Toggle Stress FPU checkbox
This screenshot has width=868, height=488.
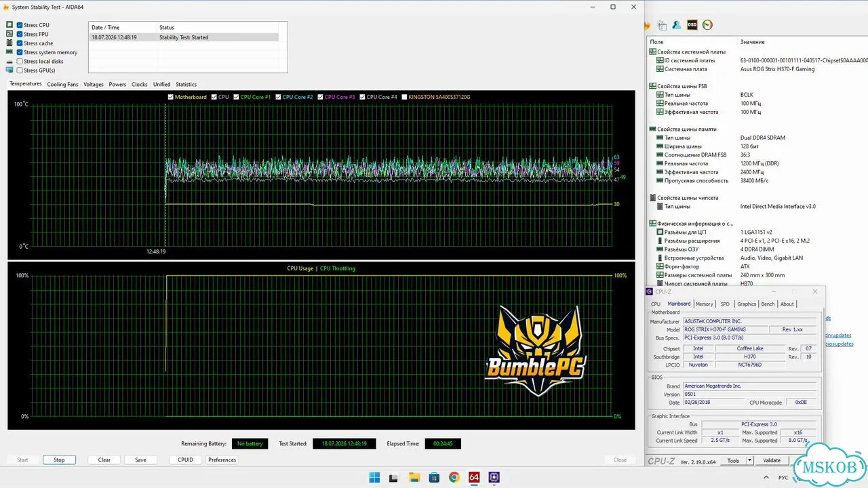[20, 34]
